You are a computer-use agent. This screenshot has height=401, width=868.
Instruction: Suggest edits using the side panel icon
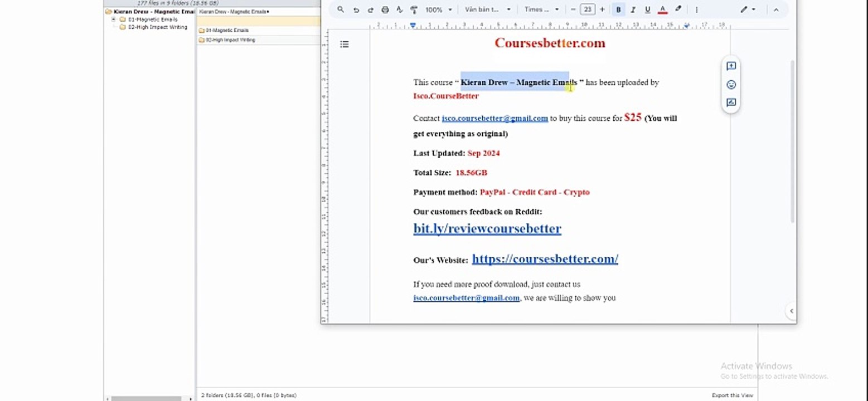point(731,102)
